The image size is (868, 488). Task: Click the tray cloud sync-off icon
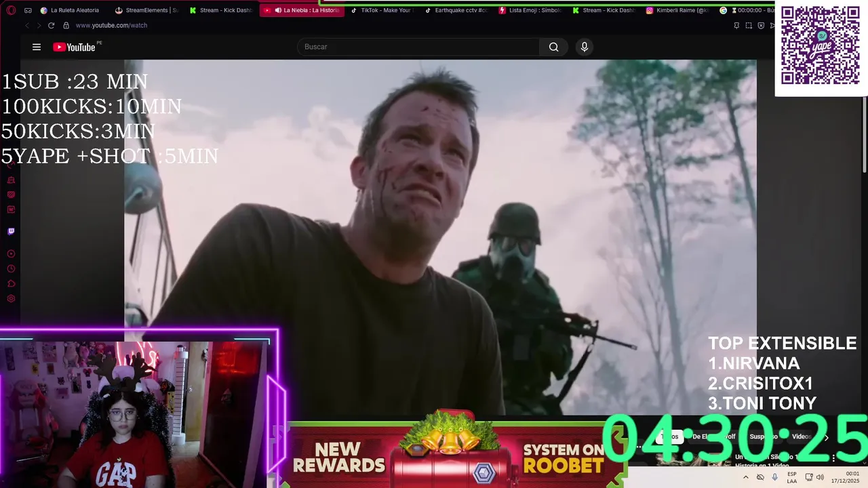tap(760, 477)
